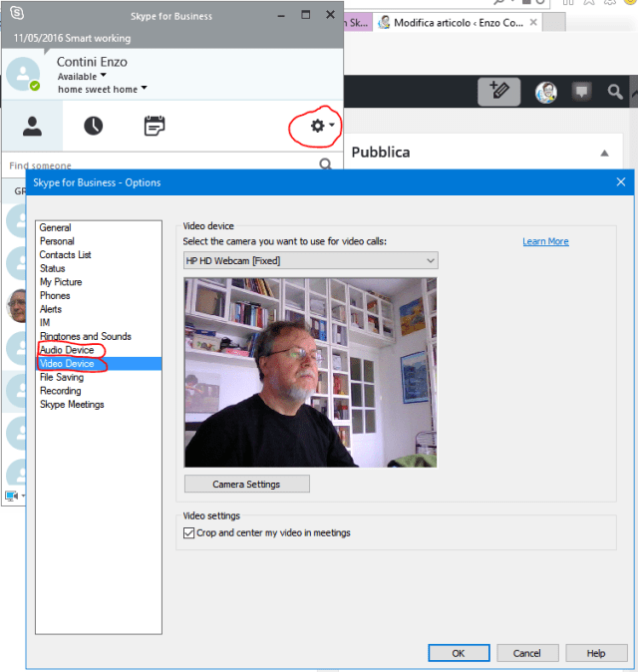Viewport: 638px width, 672px height.
Task: Click the Find someone search field
Action: pyautogui.click(x=162, y=165)
